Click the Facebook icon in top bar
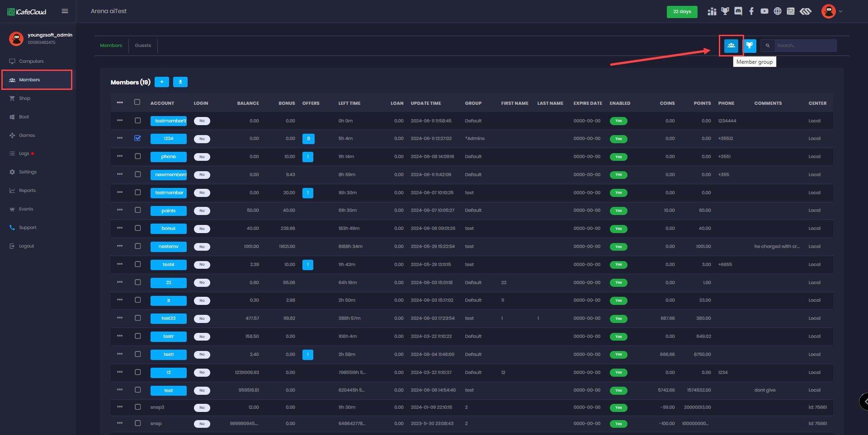 [751, 11]
